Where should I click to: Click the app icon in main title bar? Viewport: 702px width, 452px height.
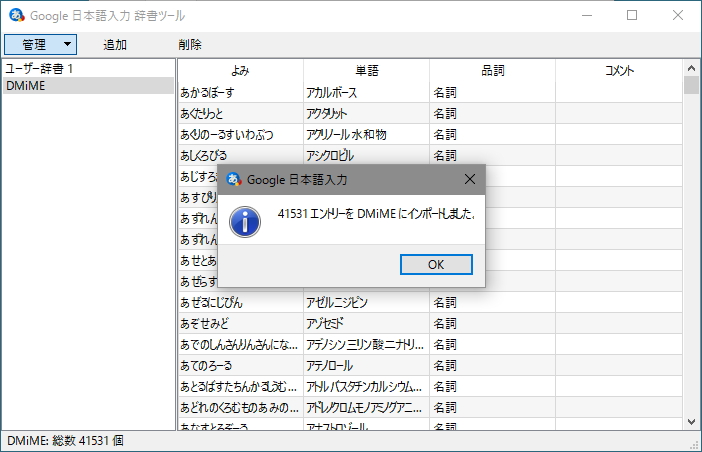click(17, 15)
